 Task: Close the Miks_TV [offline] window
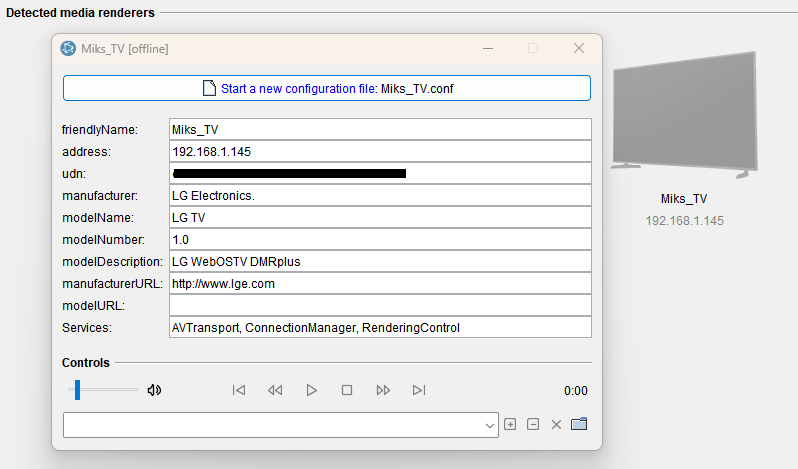coord(579,48)
